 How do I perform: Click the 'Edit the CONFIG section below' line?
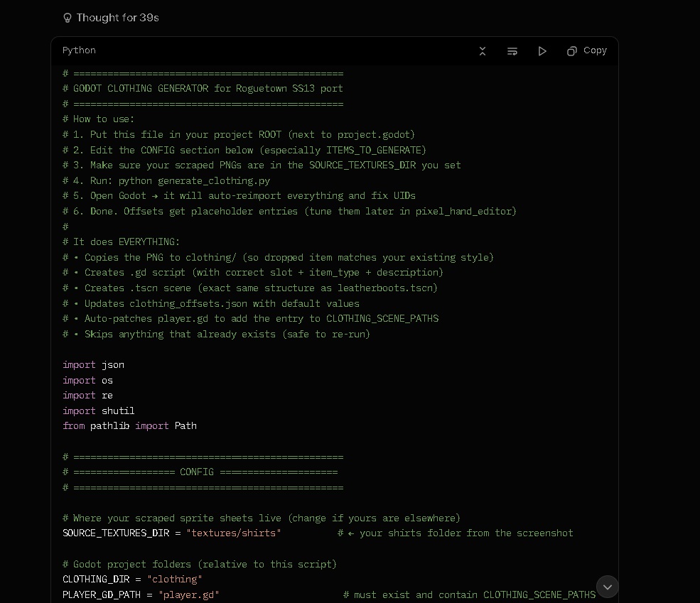[244, 150]
